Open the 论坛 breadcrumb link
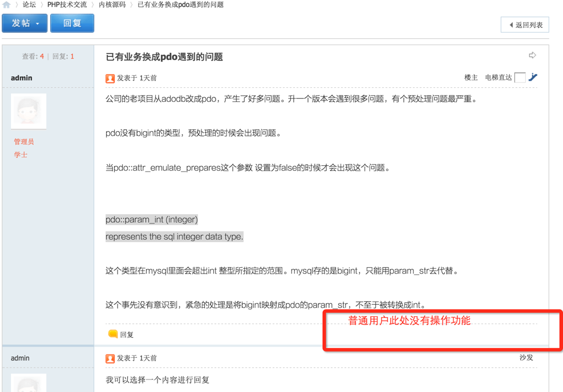Viewport: 563px width, 392px height. 29,5
